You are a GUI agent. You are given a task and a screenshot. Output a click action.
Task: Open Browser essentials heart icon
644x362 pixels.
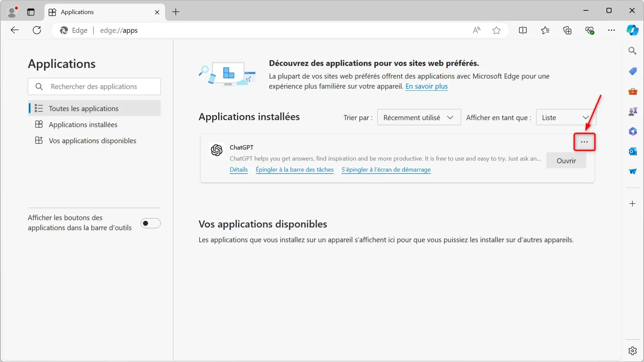tap(590, 30)
